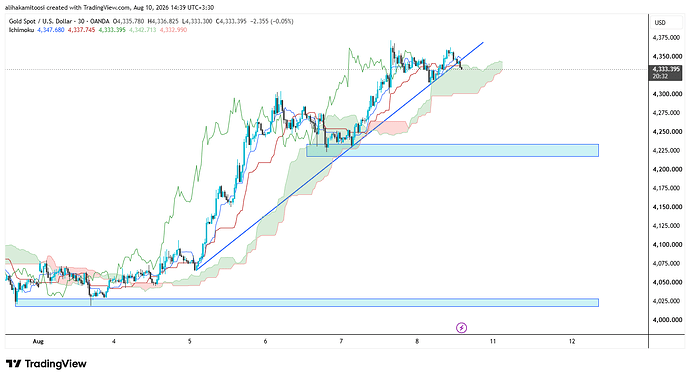This screenshot has height=379, width=690.
Task: Click date 8 on the time axis
Action: coord(417,341)
